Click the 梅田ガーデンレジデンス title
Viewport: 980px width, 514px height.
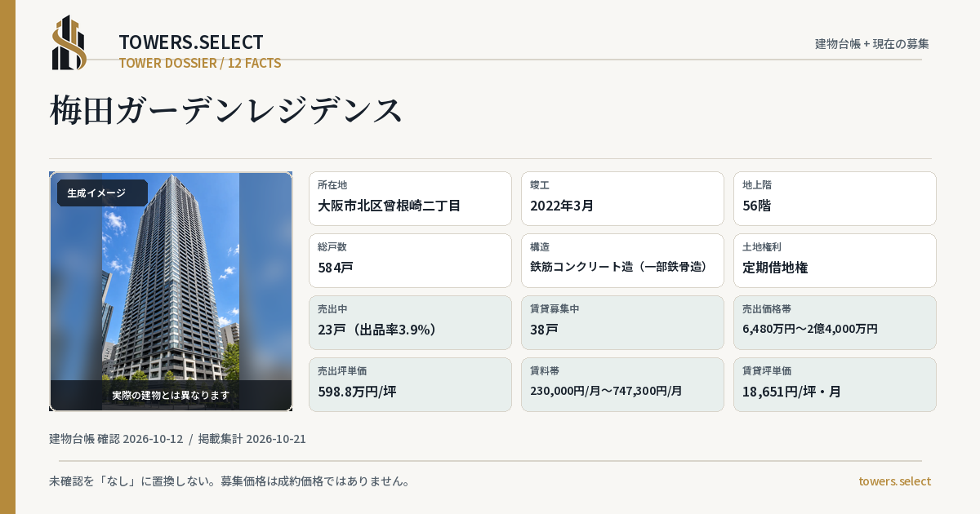point(227,110)
